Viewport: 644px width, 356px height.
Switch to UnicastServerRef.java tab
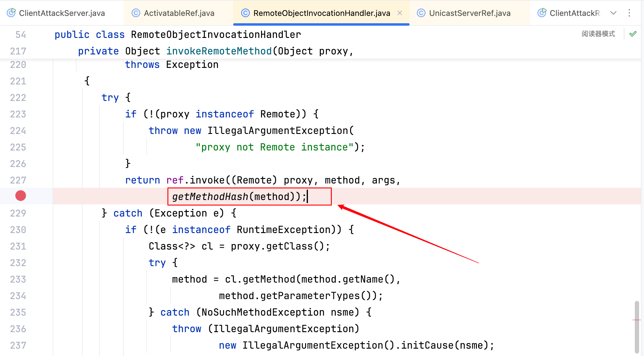470,13
